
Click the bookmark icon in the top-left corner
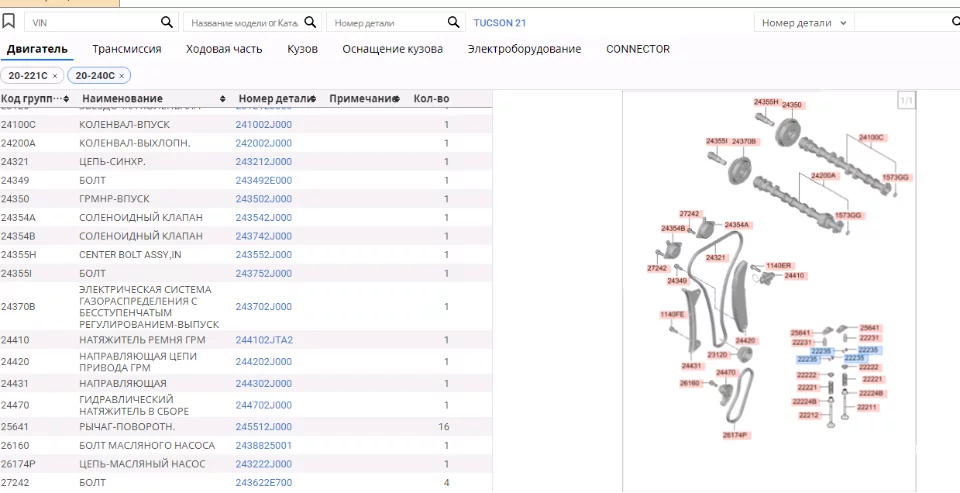pos(9,21)
